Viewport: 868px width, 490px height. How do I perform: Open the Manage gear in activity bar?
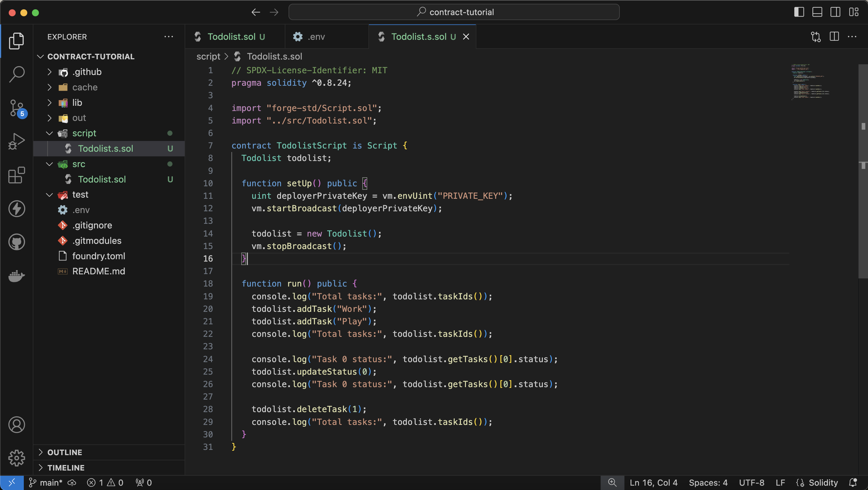coord(16,458)
